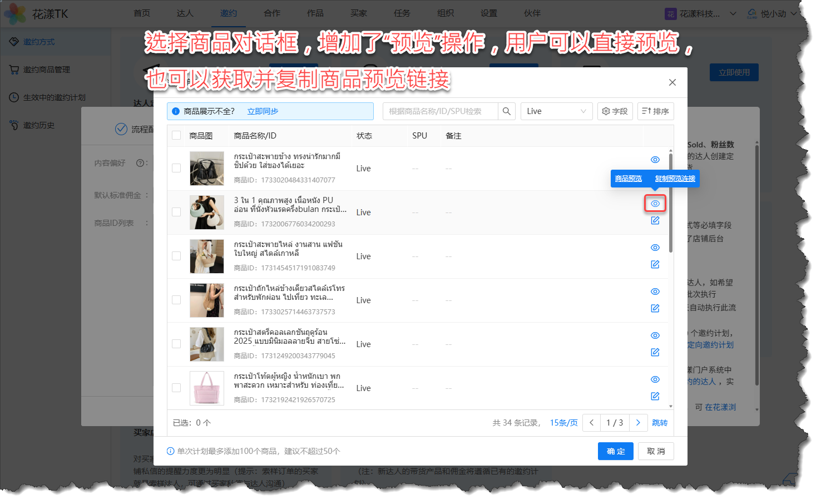Close the product selection dialog
This screenshot has height=504, width=821.
coord(672,82)
